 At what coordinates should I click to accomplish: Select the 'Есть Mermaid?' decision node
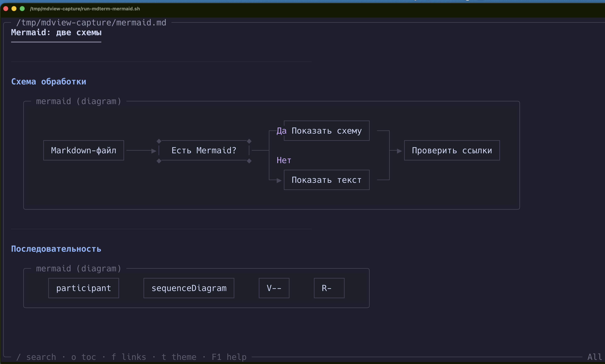(x=204, y=151)
